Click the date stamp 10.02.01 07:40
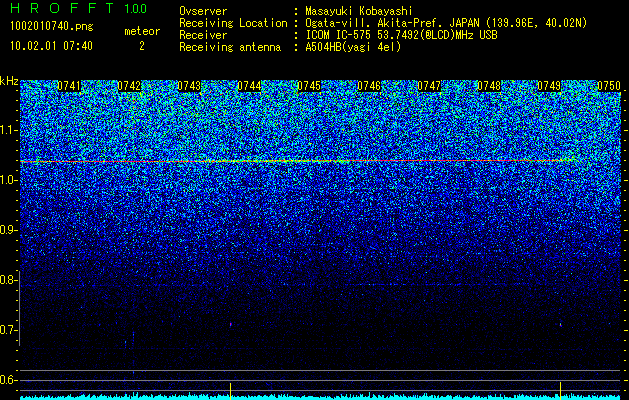This screenshot has height=400, width=629. 51,46
